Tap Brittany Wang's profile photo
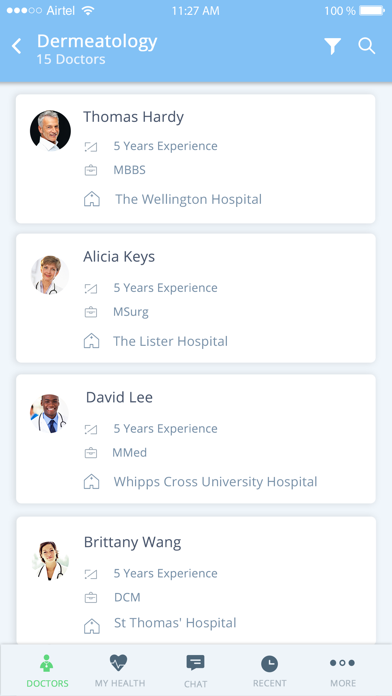Image resolution: width=392 pixels, height=696 pixels. click(x=50, y=560)
